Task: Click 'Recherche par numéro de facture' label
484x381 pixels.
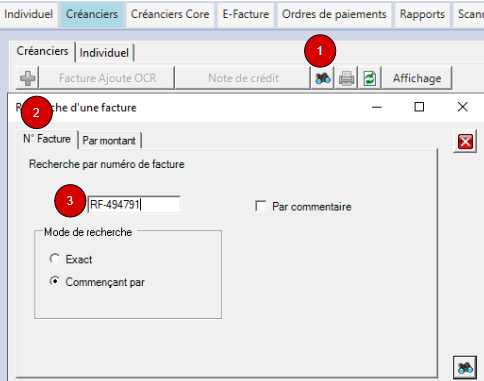Action: [x=107, y=164]
